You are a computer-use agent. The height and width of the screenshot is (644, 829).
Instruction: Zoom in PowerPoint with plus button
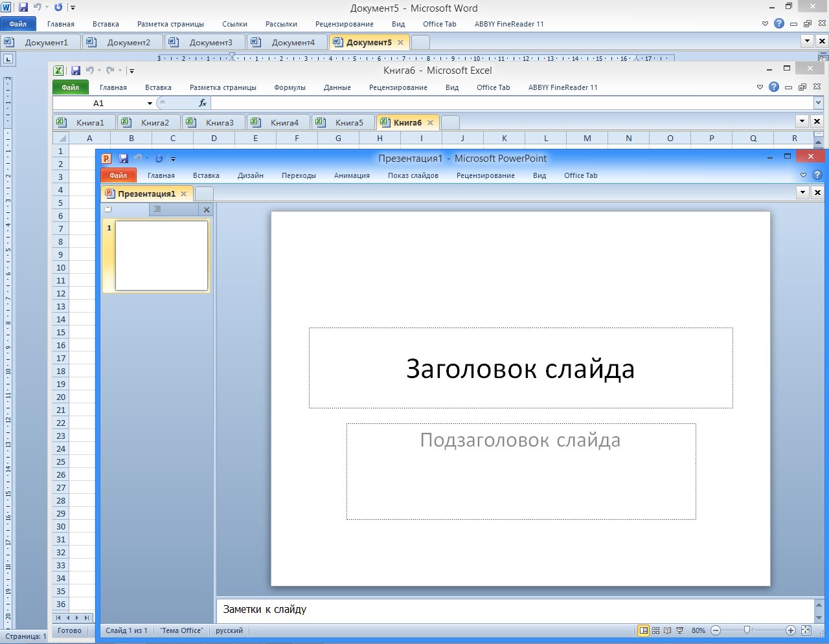point(791,630)
